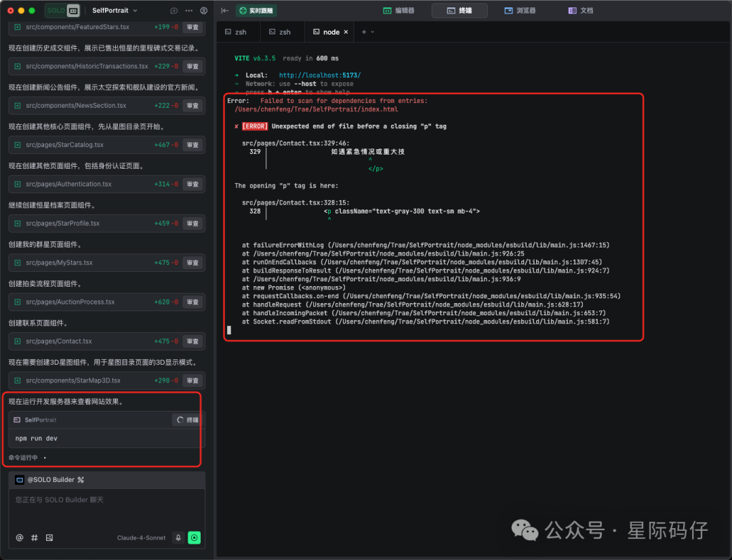Collapse the right panel sidebar arrow icon
Image resolution: width=732 pixels, height=560 pixels.
pos(224,10)
